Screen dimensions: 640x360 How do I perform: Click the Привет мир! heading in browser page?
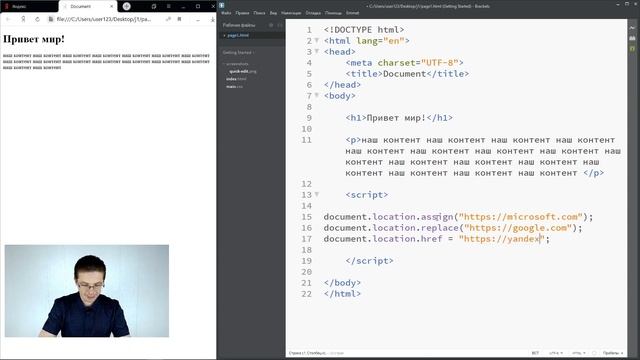pos(34,39)
